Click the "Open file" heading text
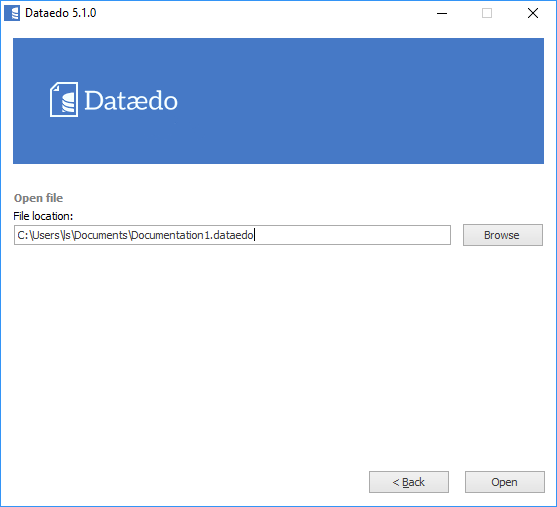The image size is (557, 507). [38, 198]
